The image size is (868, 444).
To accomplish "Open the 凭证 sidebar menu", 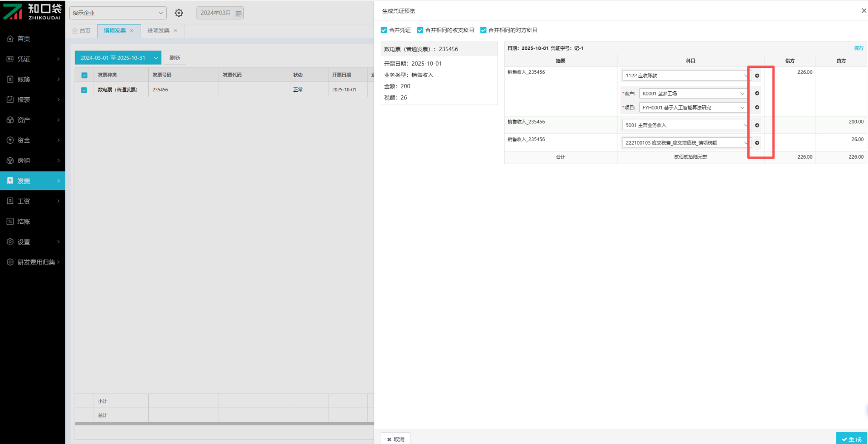I will pyautogui.click(x=33, y=59).
